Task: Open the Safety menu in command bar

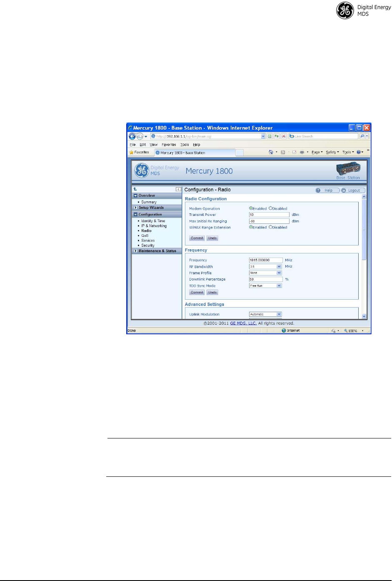Action: (332, 152)
